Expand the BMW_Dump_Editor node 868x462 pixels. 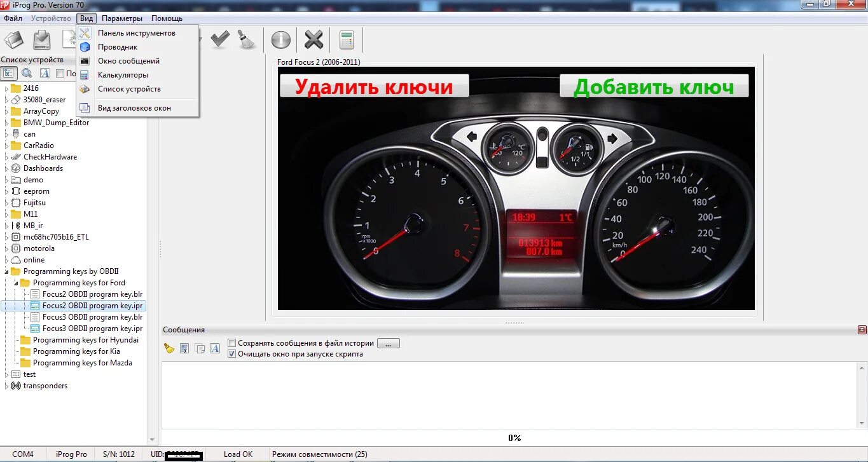tap(7, 123)
